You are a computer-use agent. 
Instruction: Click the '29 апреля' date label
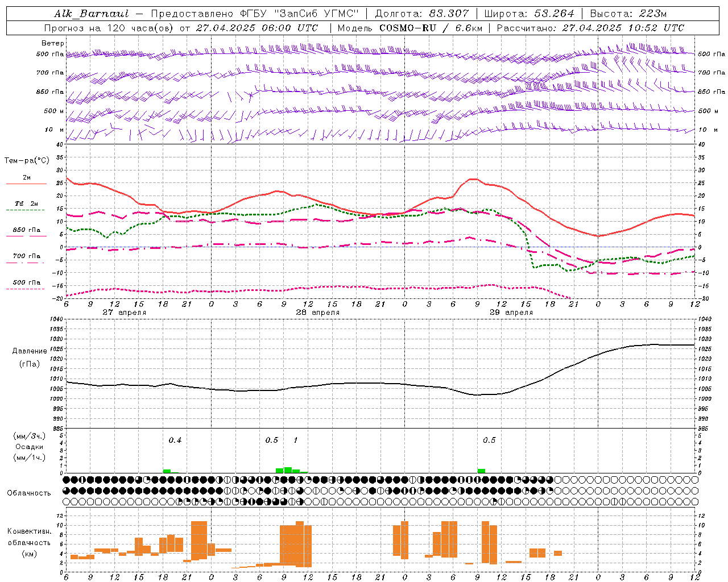(x=511, y=313)
